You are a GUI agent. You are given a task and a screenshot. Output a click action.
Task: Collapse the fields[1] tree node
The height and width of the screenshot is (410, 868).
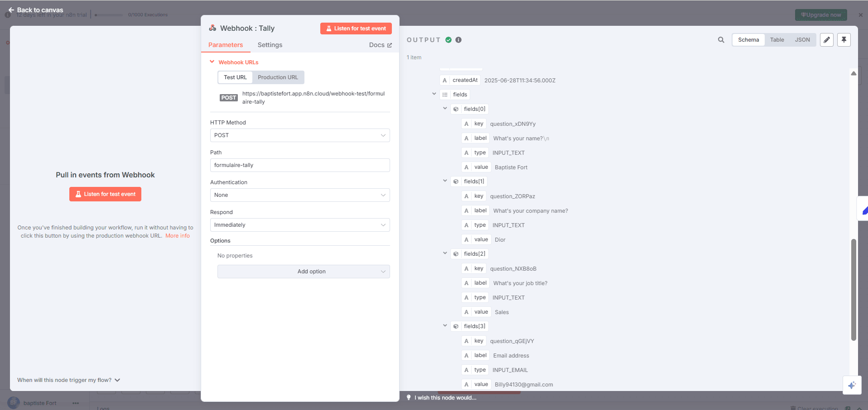tap(445, 181)
